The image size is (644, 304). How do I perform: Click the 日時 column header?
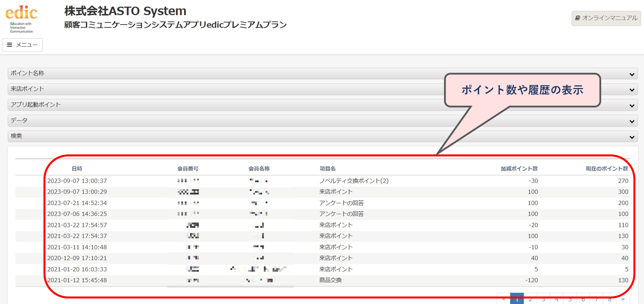77,169
